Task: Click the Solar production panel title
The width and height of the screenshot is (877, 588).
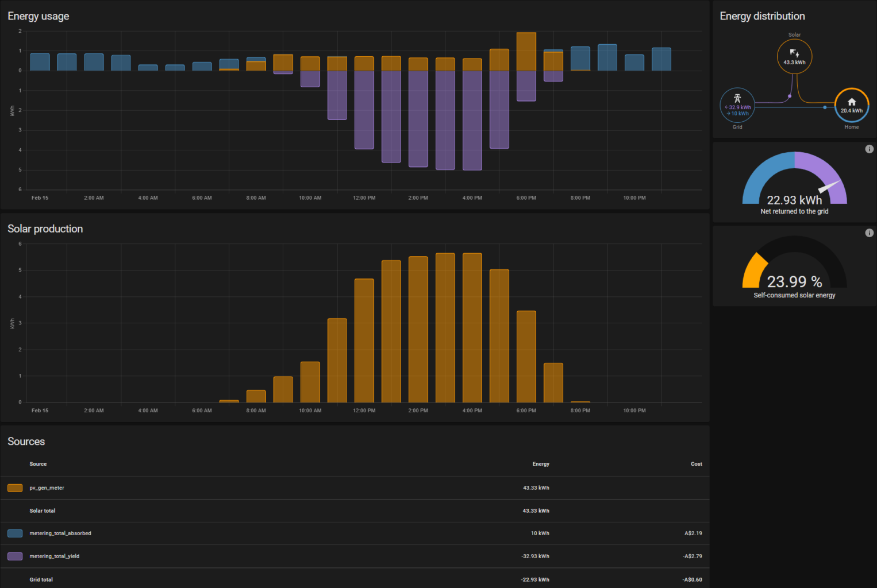Action: click(x=45, y=229)
